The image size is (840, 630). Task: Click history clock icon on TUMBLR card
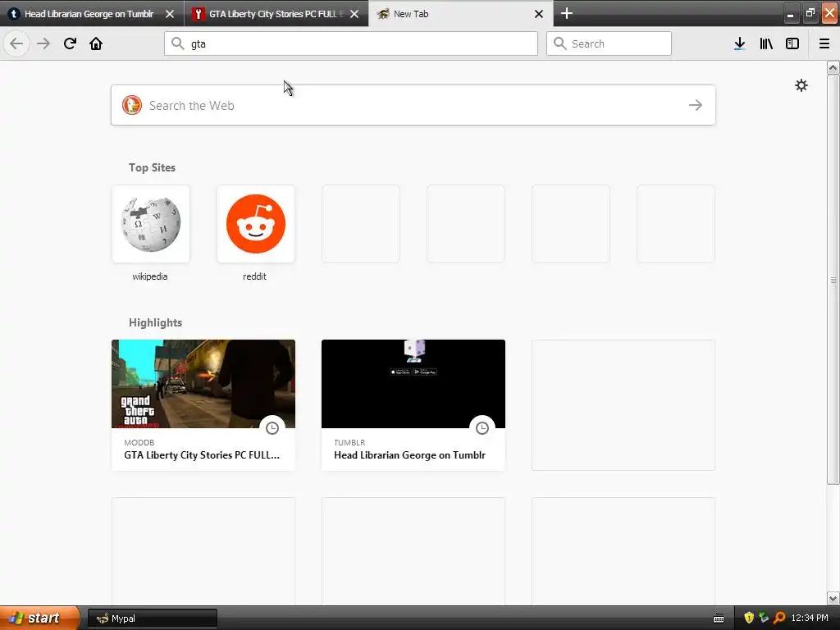482,428
